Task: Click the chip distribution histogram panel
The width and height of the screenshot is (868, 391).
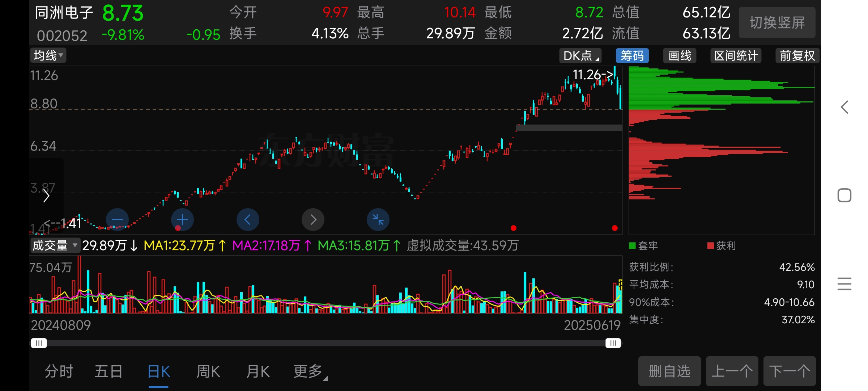Action: 722,150
